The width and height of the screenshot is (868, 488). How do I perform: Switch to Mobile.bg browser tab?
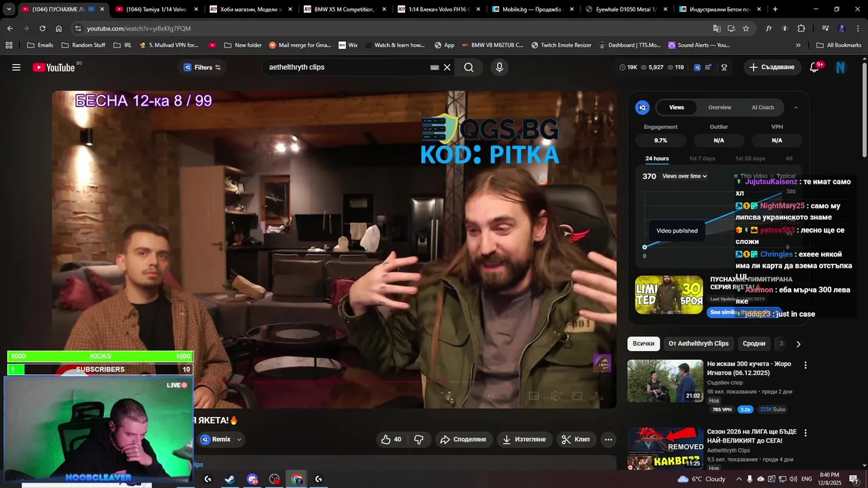534,9
